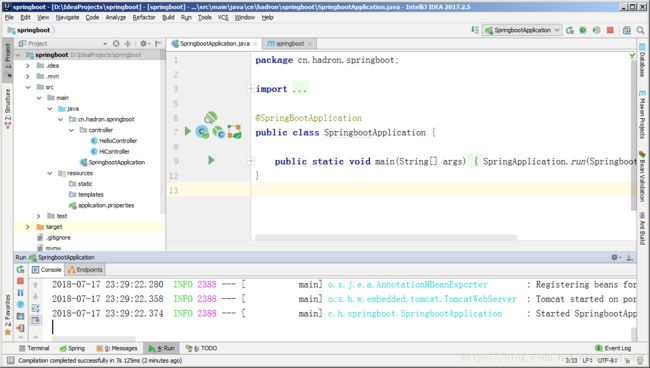Toggle the 4: Run tool window button

point(162,348)
